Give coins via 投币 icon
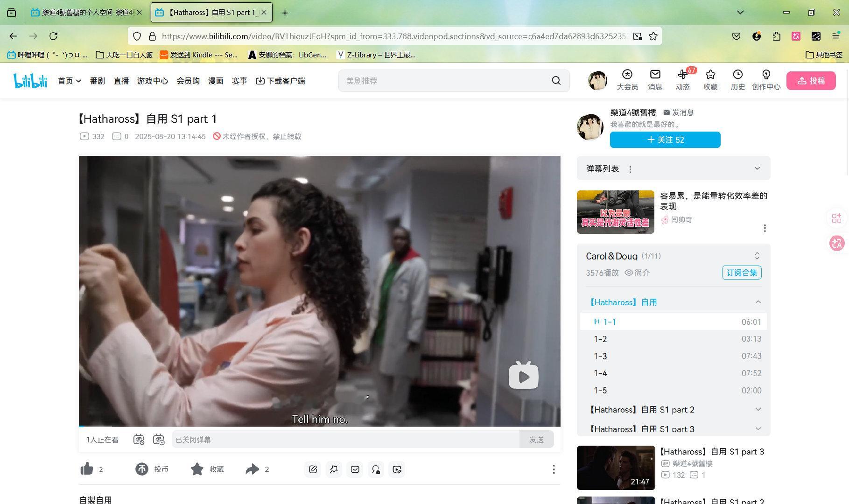Screen dimensions: 849x504 point(142,469)
